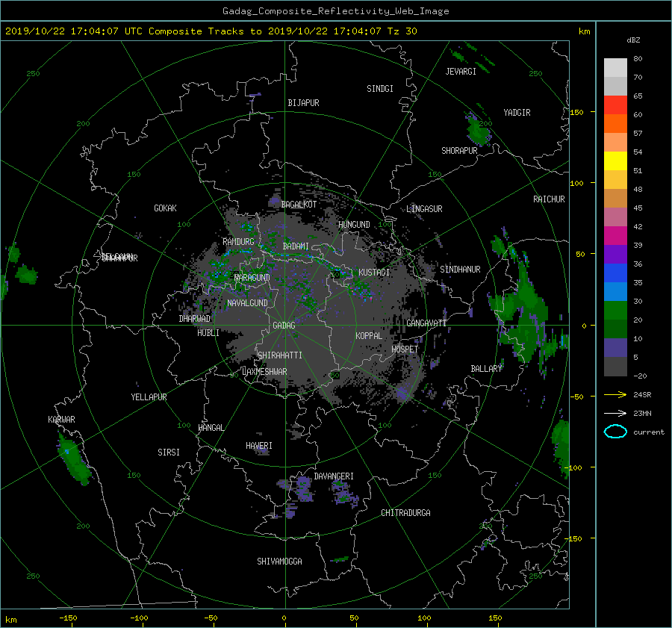Select the magenta 39 dBZ color swatch

(615, 235)
